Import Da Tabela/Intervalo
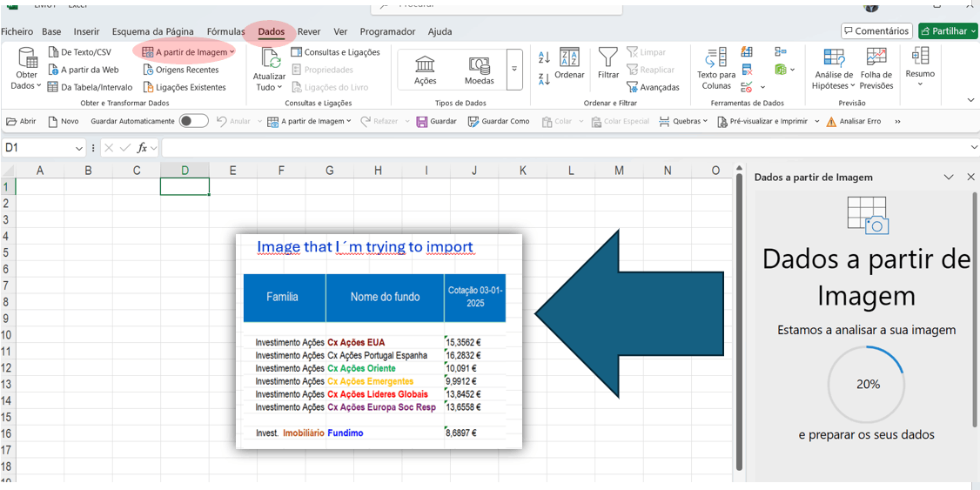This screenshot has height=490, width=980. pyautogui.click(x=90, y=87)
